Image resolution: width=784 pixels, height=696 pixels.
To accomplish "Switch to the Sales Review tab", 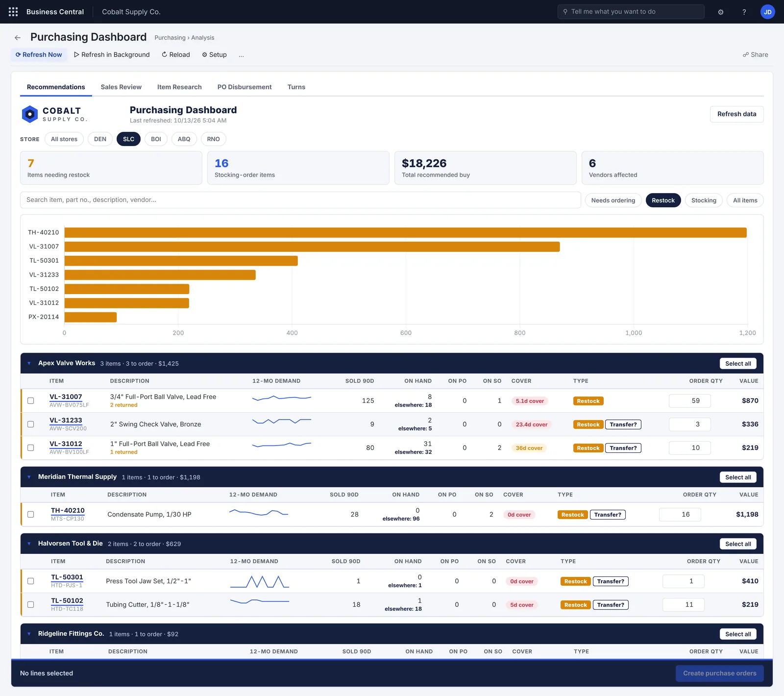I will point(121,87).
